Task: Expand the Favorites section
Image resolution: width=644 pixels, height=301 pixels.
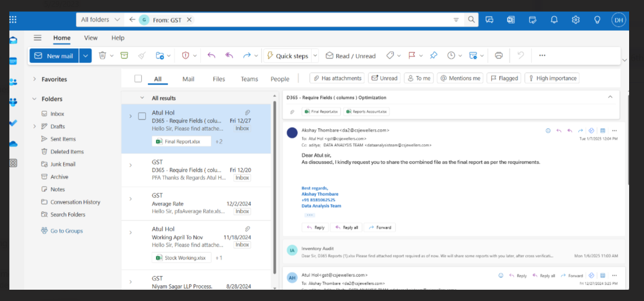Action: click(34, 79)
